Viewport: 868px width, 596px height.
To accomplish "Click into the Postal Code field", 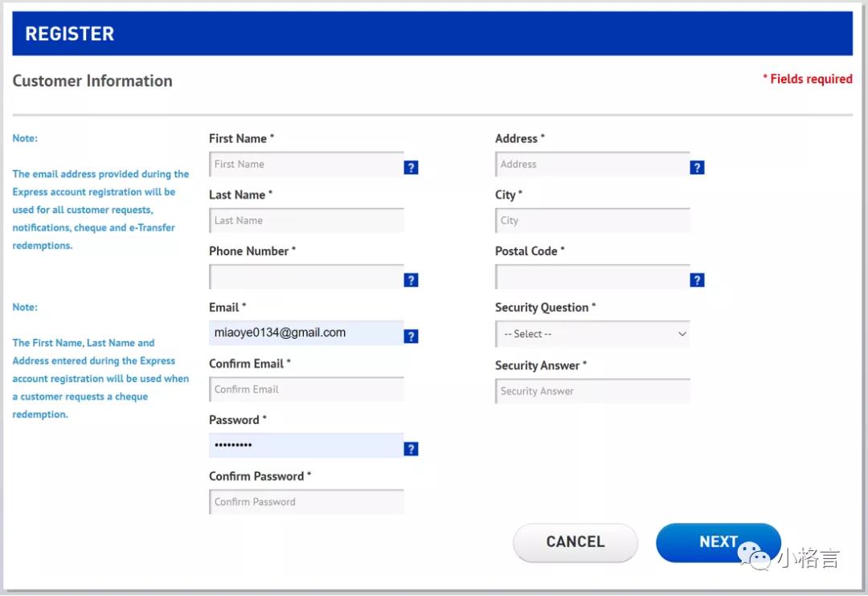I will [x=592, y=277].
